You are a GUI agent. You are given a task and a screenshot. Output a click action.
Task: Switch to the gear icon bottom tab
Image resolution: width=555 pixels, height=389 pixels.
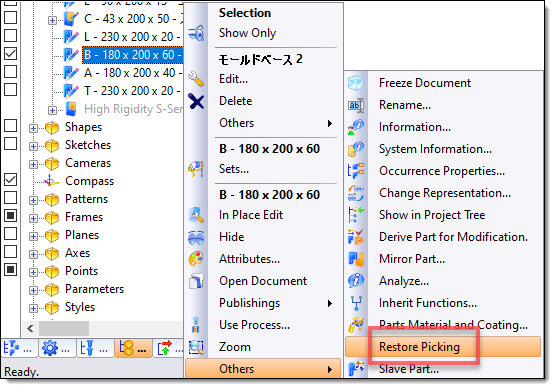pyautogui.click(x=58, y=349)
